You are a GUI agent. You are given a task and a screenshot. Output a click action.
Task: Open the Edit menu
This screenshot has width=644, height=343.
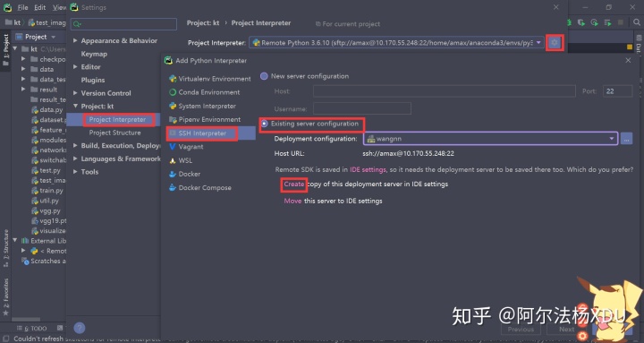(40, 7)
